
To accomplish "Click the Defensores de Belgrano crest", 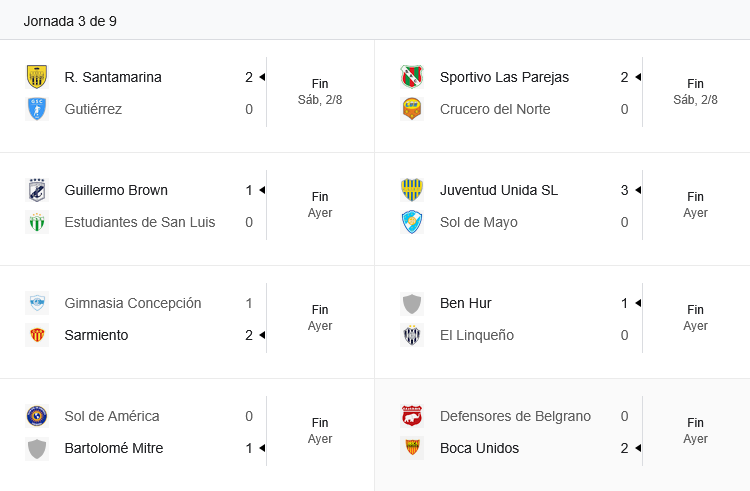I will (x=412, y=416).
